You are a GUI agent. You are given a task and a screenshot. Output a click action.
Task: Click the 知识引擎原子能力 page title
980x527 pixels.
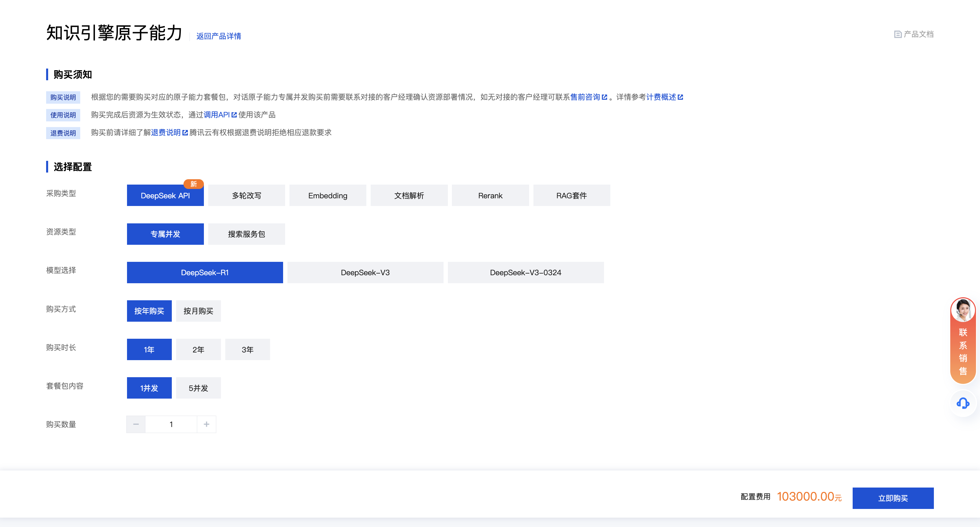click(115, 33)
